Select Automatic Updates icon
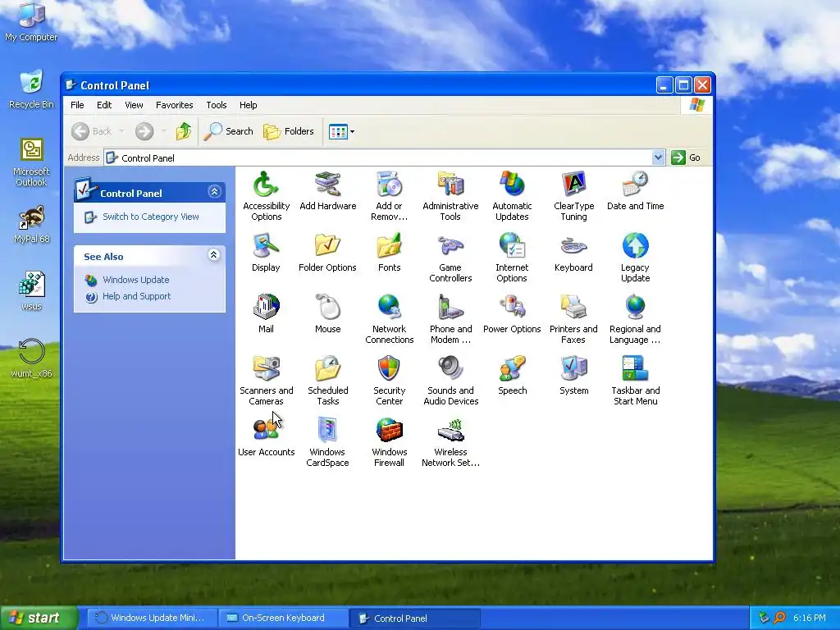 click(x=512, y=185)
